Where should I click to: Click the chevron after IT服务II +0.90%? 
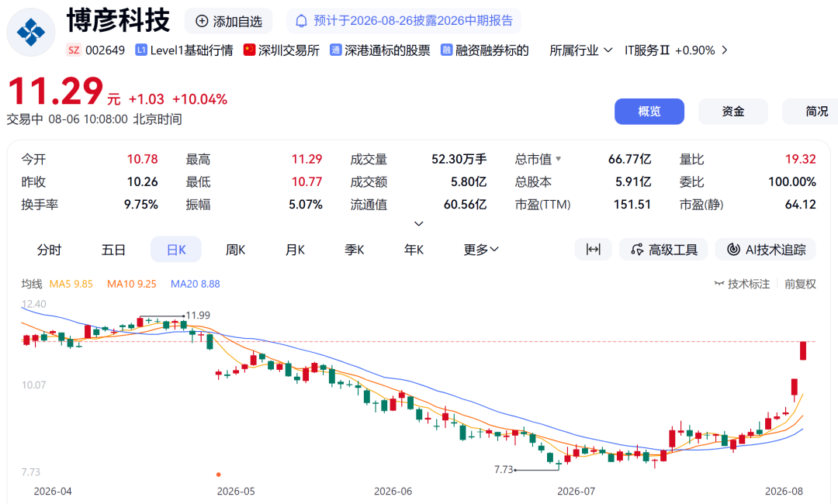tap(725, 50)
